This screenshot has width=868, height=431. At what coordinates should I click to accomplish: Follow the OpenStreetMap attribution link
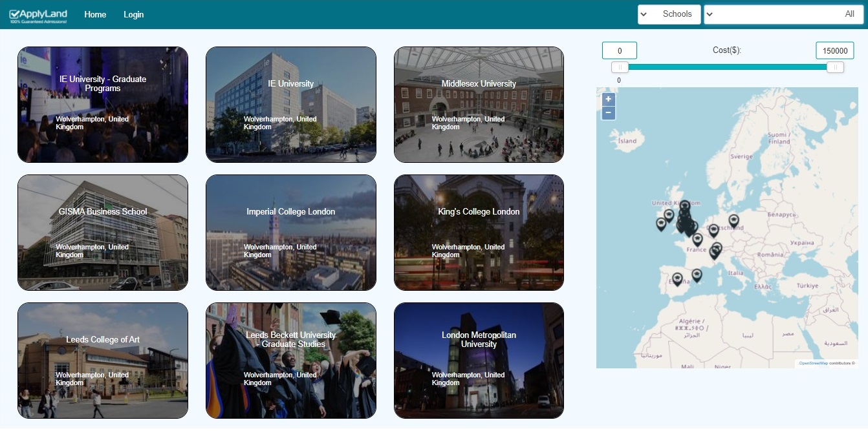pyautogui.click(x=814, y=363)
